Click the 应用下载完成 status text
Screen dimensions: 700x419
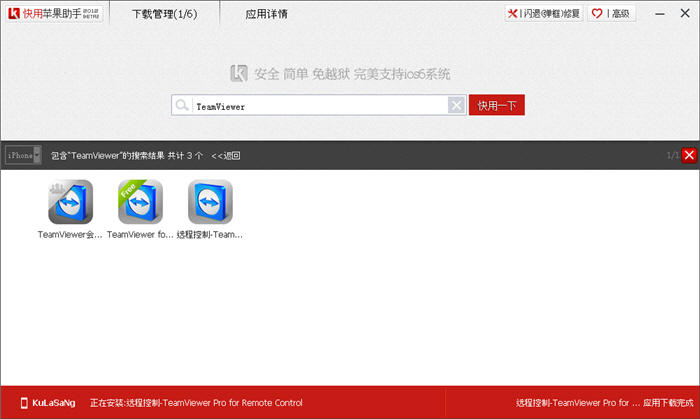pos(668,403)
